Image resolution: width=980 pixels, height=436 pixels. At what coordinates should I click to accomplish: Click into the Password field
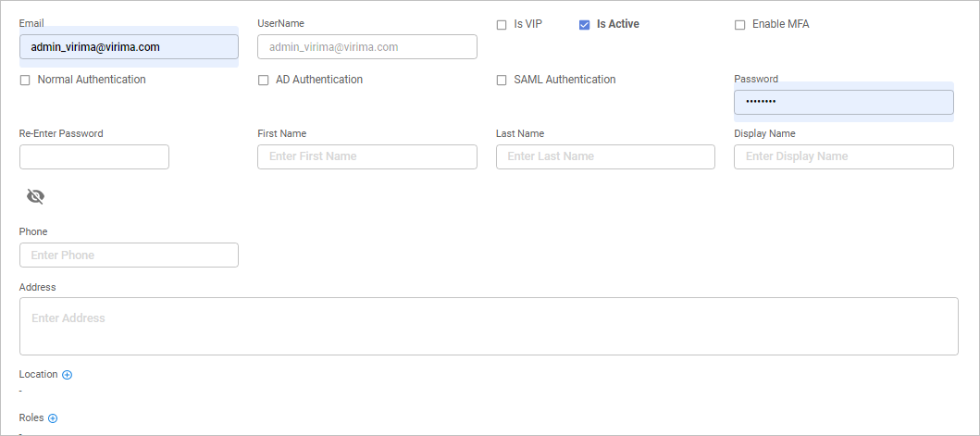[843, 102]
